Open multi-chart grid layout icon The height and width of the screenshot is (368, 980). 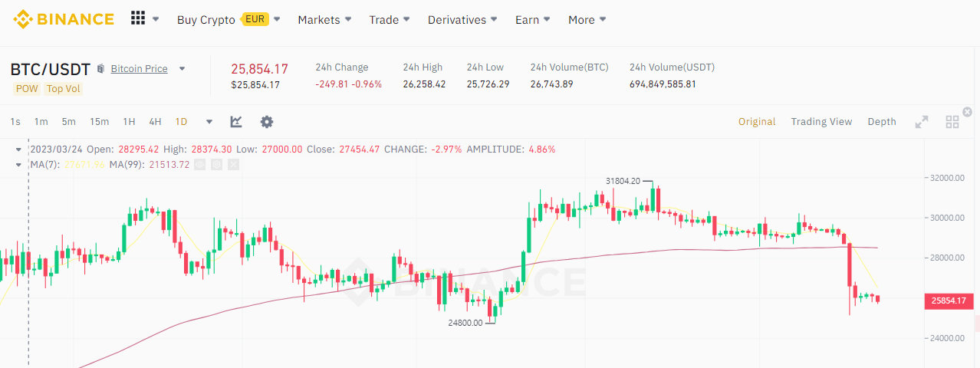click(x=952, y=121)
